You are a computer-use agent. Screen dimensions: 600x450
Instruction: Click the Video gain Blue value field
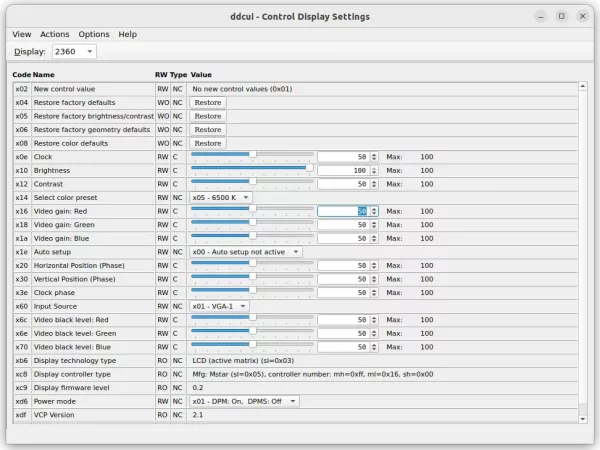[344, 238]
